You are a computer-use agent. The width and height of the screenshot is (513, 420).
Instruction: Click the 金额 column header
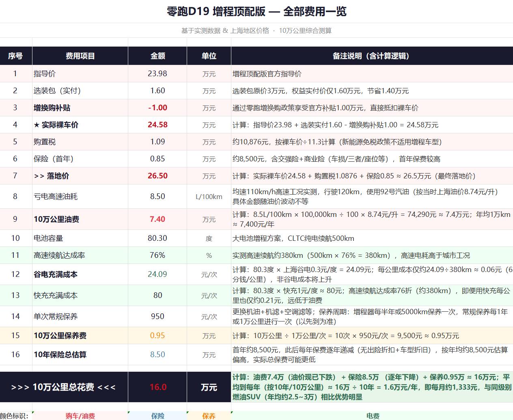157,56
